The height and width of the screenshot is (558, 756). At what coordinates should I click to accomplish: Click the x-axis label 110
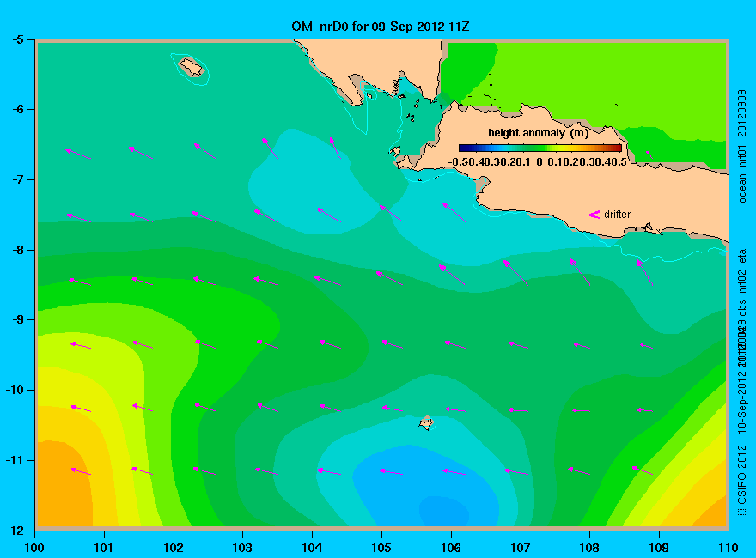[729, 548]
